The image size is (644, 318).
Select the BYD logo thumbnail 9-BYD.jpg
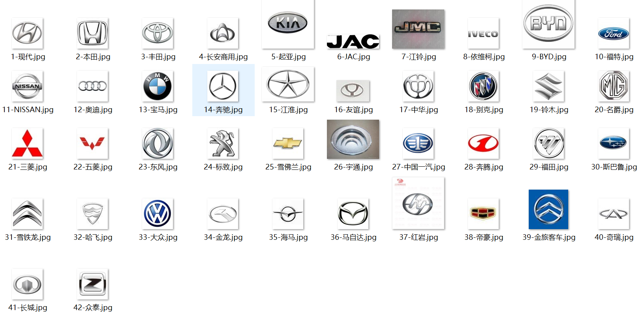548,24
